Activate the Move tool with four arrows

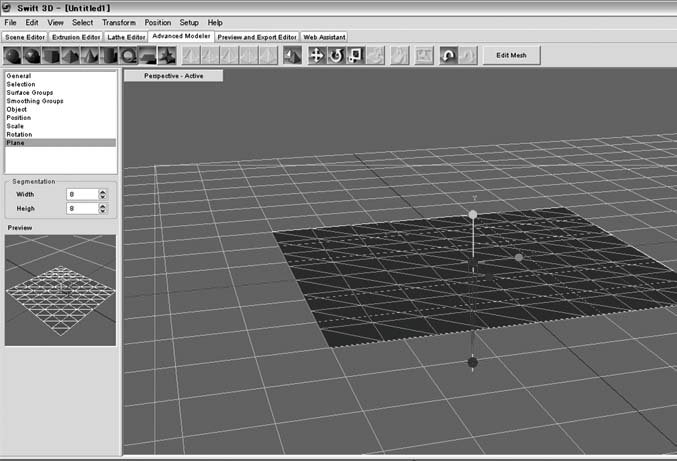coord(316,55)
